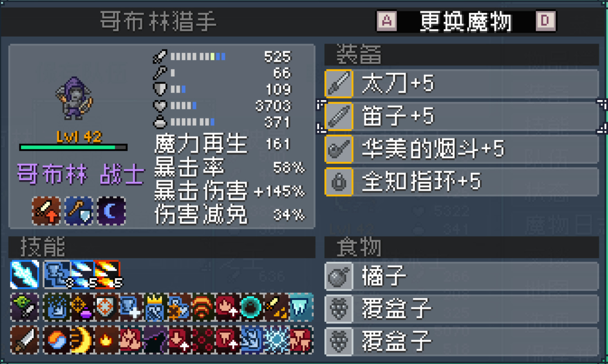Image resolution: width=608 pixels, height=364 pixels.
Task: Select the fire slash skill with level 5
Action: pyautogui.click(x=107, y=274)
